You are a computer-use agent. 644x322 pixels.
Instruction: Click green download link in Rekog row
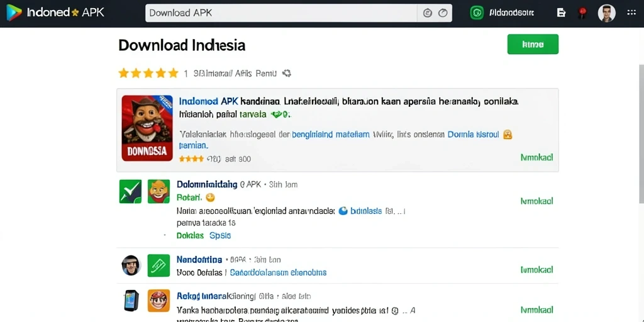[536, 309]
